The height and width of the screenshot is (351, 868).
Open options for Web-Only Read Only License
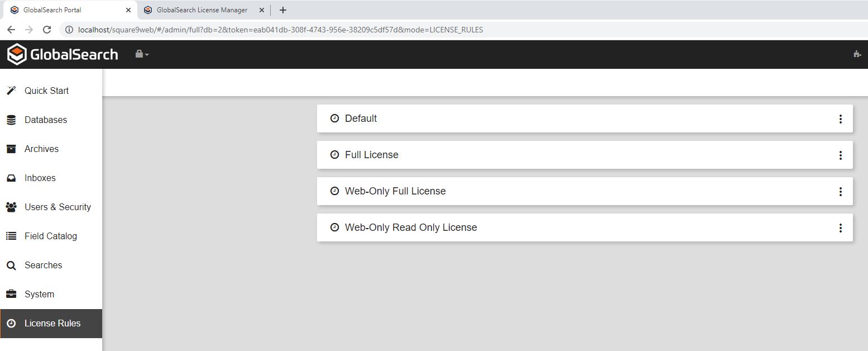coord(840,228)
